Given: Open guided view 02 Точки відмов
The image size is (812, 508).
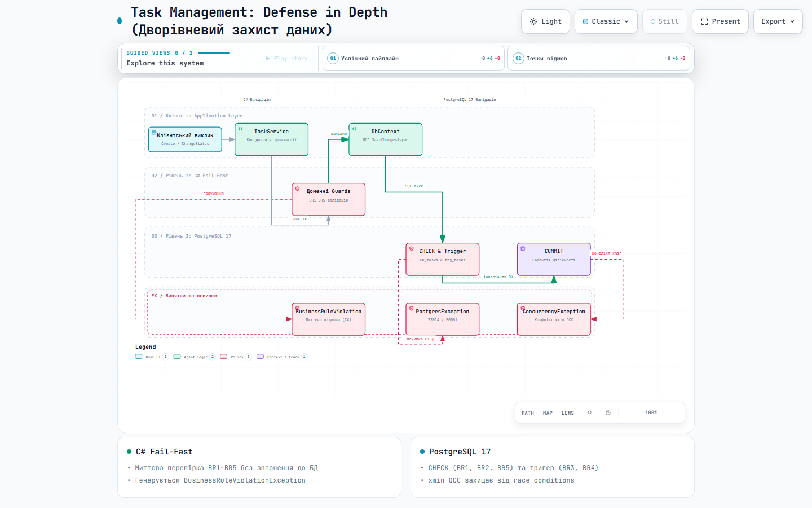Looking at the screenshot, I should point(598,58).
